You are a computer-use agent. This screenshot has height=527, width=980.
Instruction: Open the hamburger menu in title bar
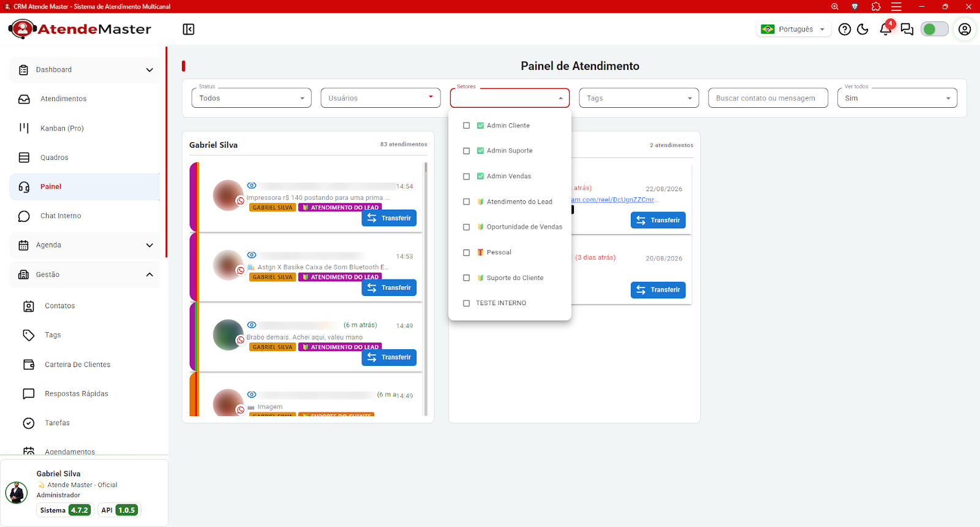(x=896, y=7)
